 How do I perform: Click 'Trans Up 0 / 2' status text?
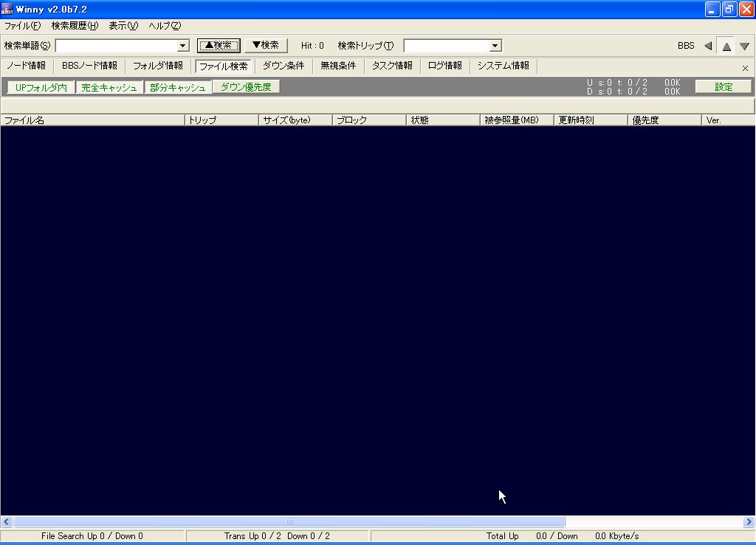click(252, 536)
